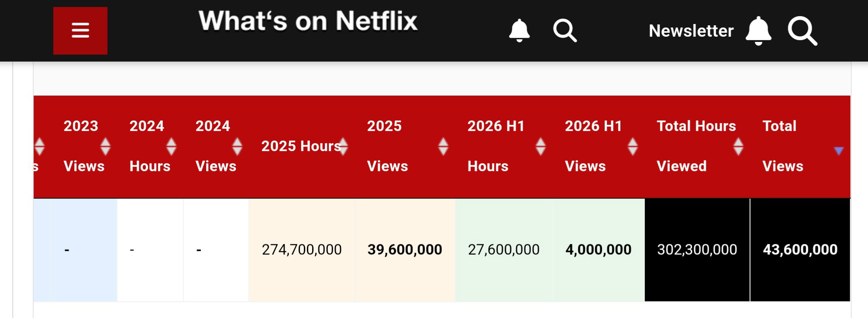Select the 302,300,000 total hours cell
The width and height of the screenshot is (868, 318).
[697, 250]
